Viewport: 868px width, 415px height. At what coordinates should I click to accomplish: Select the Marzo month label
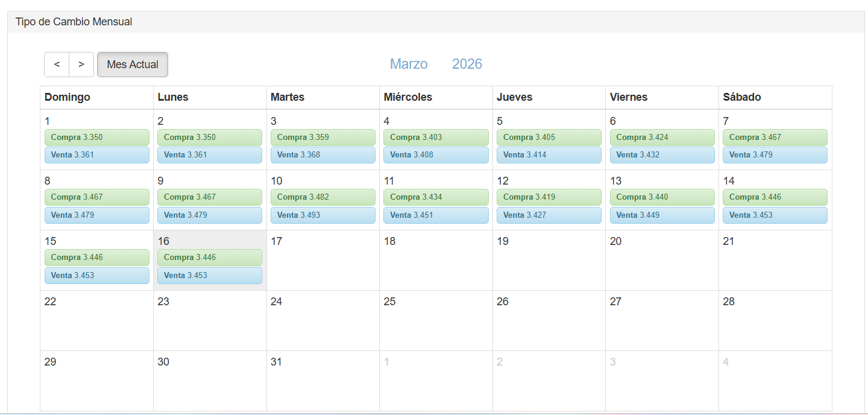click(409, 64)
